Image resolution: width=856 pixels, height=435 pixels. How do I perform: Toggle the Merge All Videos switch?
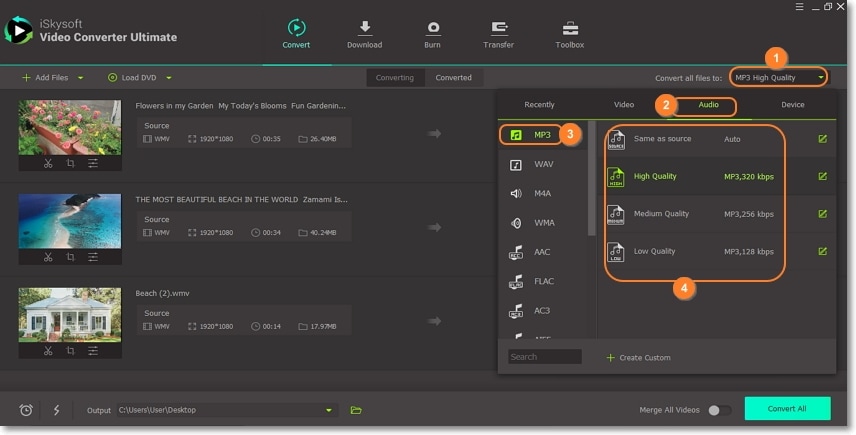click(x=719, y=410)
